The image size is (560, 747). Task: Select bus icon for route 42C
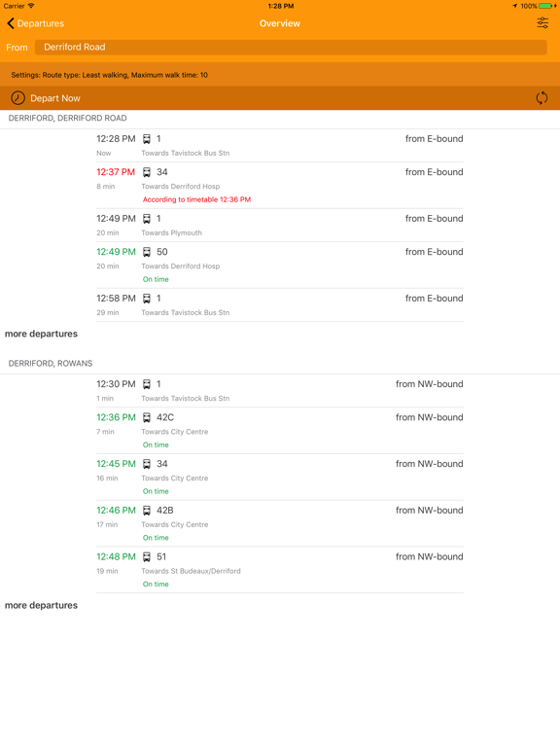point(147,418)
